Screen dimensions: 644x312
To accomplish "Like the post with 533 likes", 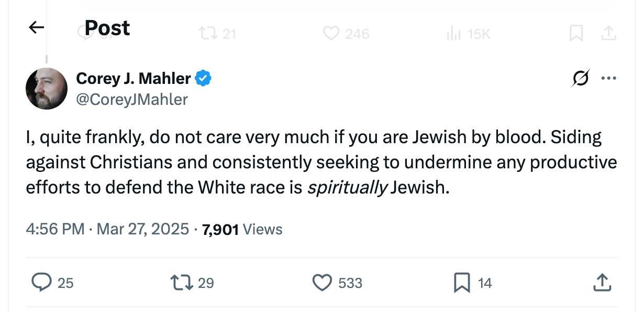I will 322,283.
